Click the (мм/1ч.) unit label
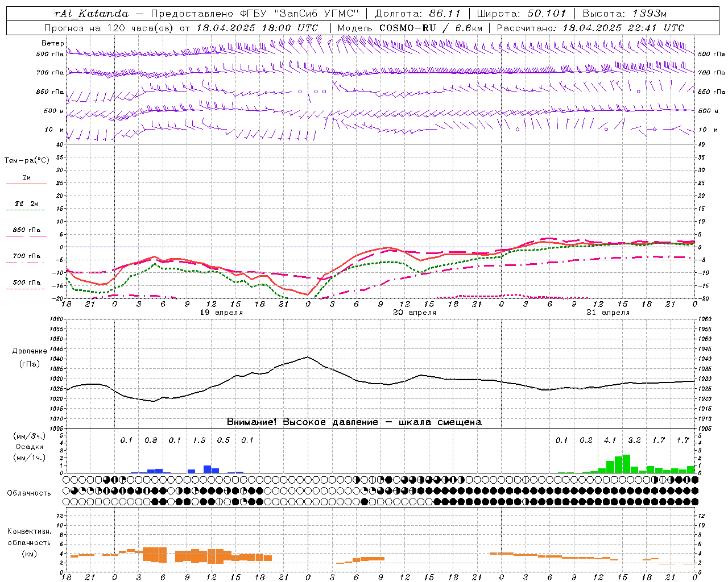728x582 pixels. coord(29,458)
